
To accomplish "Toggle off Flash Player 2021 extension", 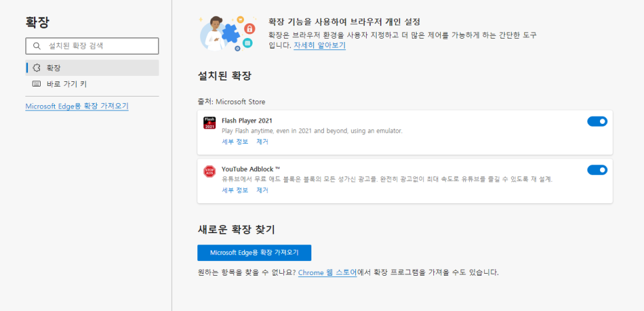I will [x=597, y=121].
